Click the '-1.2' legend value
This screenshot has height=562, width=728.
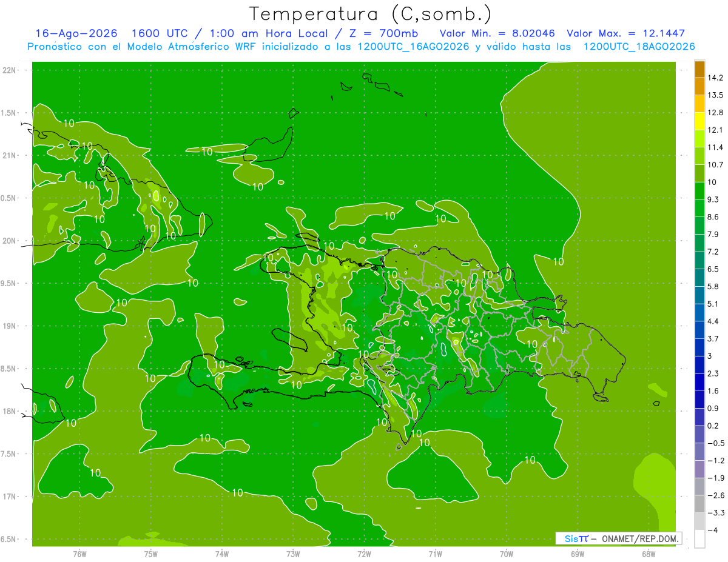tap(716, 461)
